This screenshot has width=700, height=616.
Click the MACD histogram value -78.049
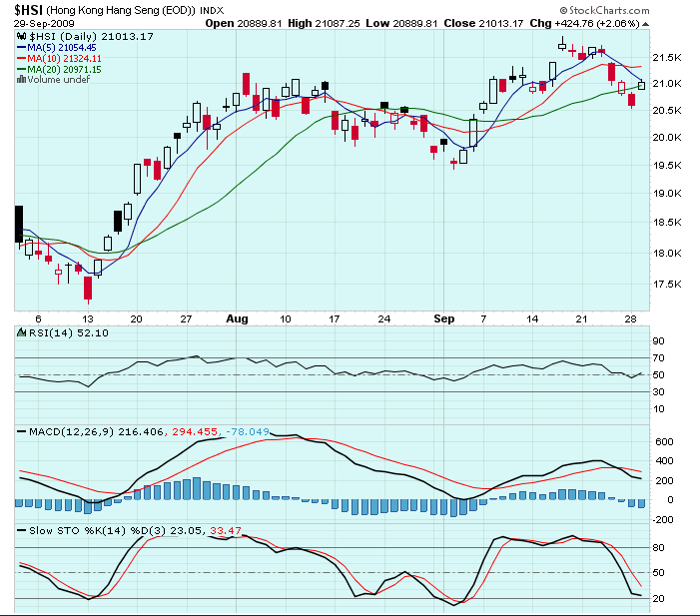click(248, 431)
